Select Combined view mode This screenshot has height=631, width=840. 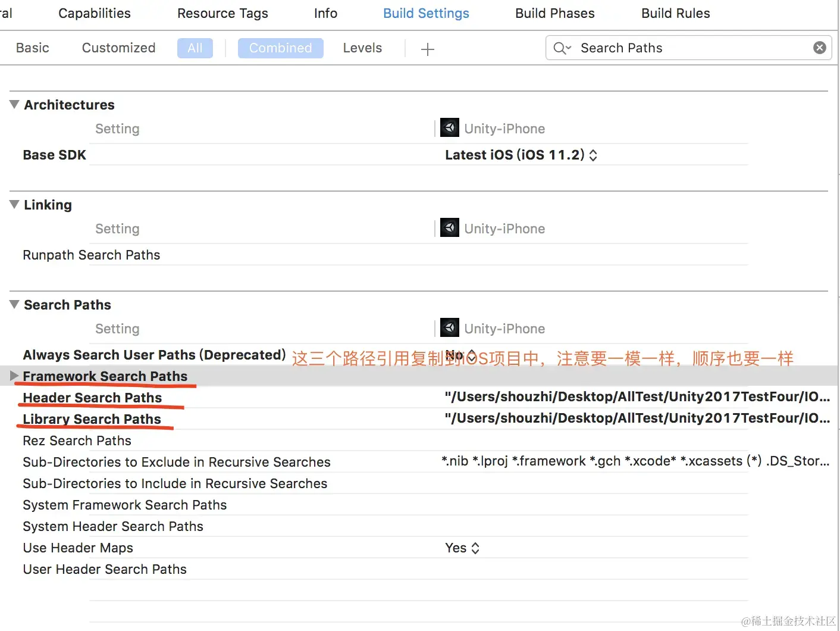281,48
